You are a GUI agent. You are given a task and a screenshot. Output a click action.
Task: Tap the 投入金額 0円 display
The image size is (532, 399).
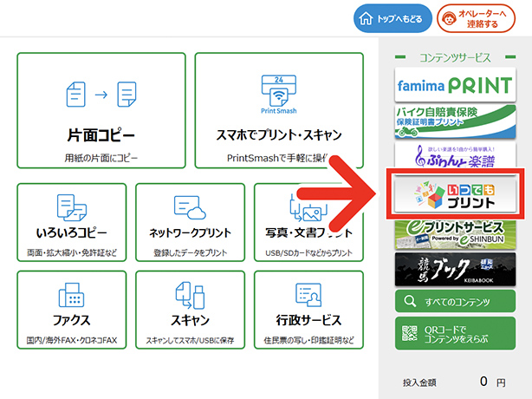click(x=455, y=381)
